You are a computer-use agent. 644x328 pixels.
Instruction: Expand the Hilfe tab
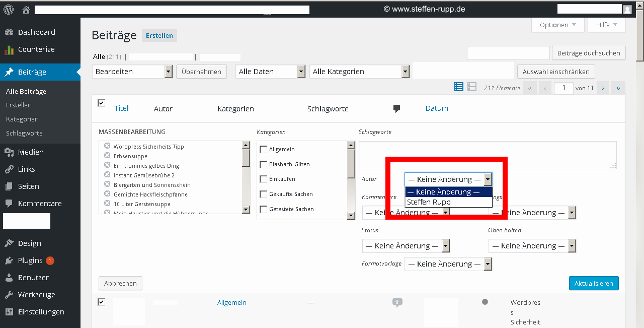click(x=607, y=25)
